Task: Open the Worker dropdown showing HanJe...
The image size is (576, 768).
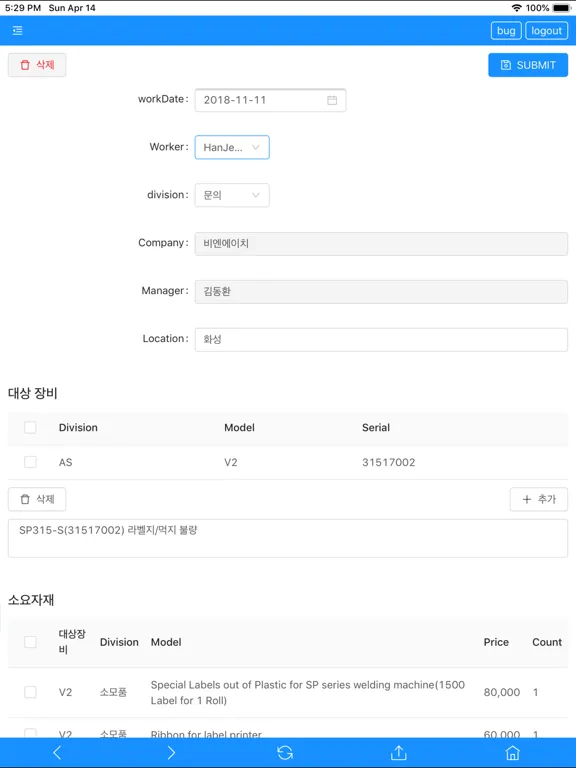Action: pyautogui.click(x=232, y=147)
